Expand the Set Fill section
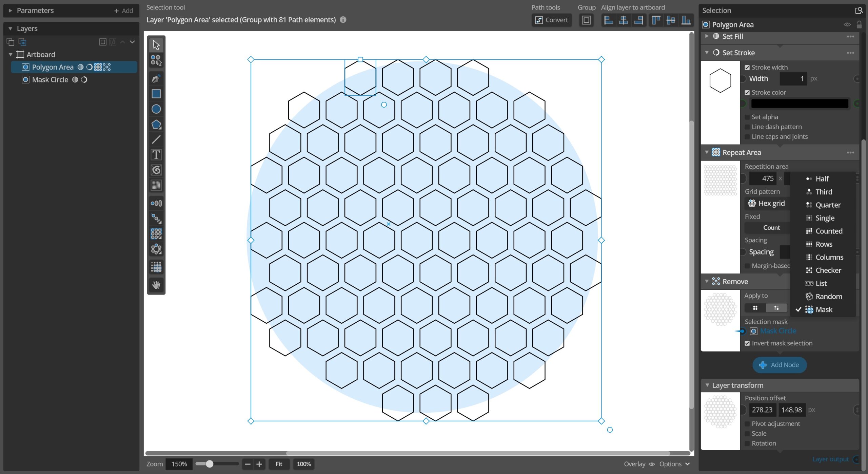Image resolution: width=868 pixels, height=474 pixels. 707,36
